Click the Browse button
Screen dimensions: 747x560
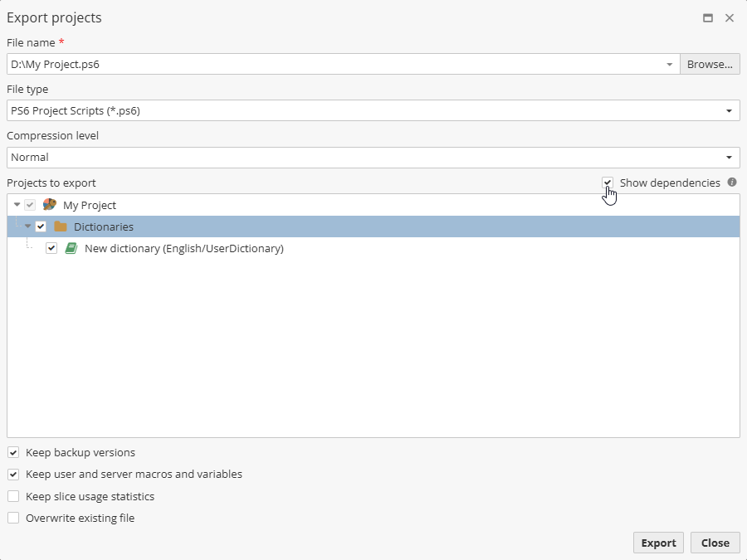710,65
